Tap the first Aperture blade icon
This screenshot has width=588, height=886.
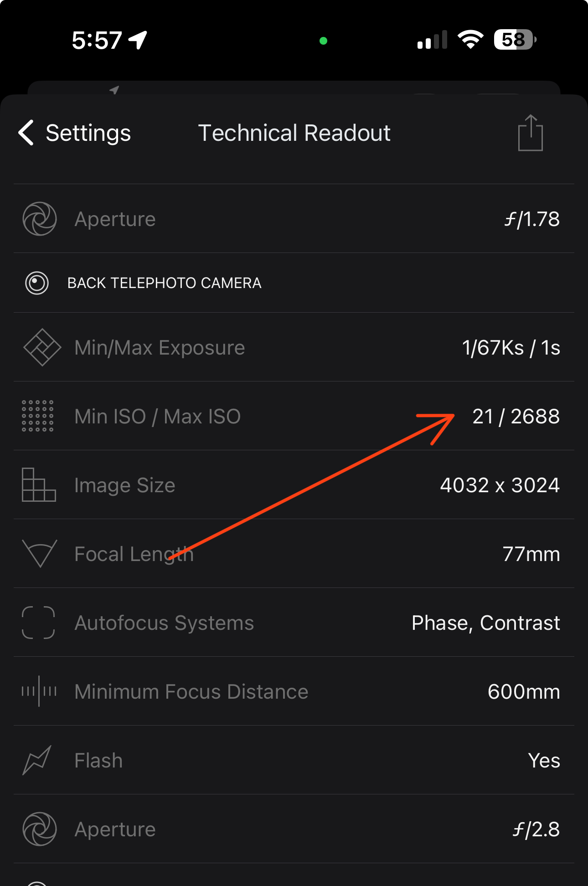tap(40, 219)
